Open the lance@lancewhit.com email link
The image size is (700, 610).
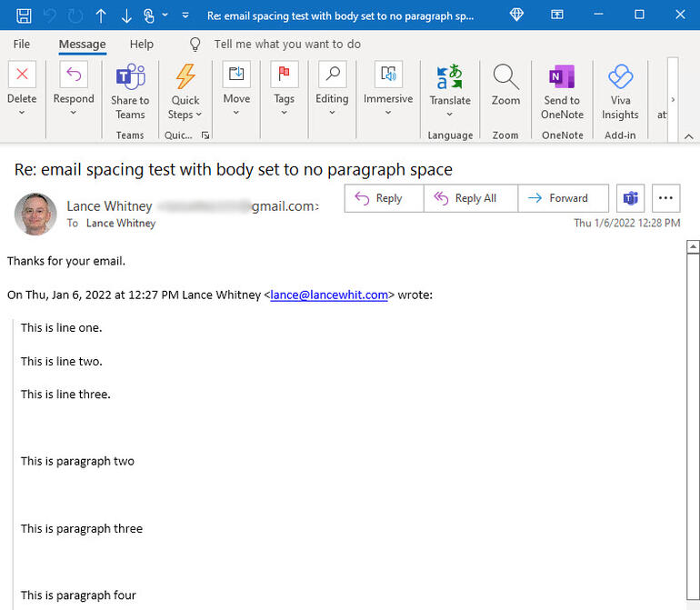click(329, 295)
